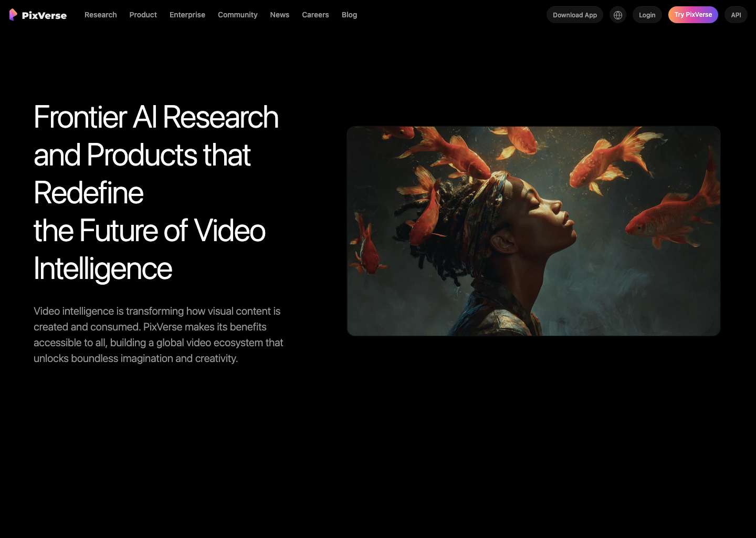Open the Careers page
The width and height of the screenshot is (756, 538).
point(315,15)
